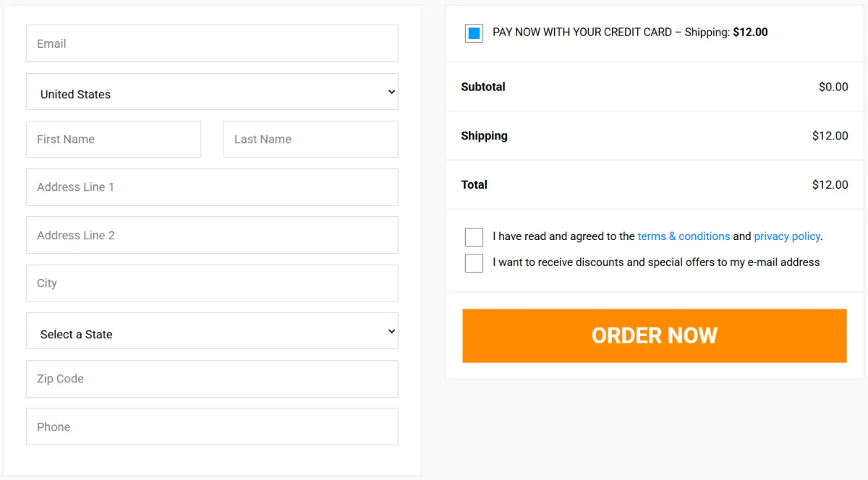Click the Address Line 1 field
The width and height of the screenshot is (868, 480).
pos(212,187)
